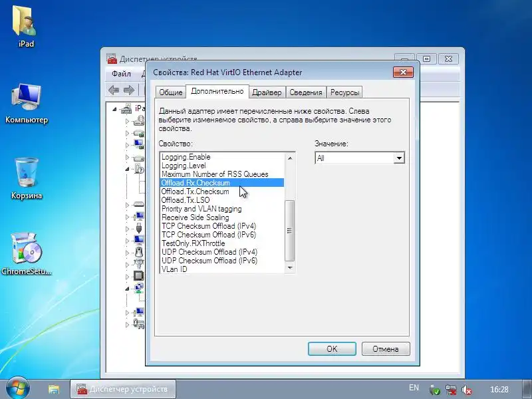Switch to the Сведения tab
This screenshot has width=532, height=399.
pyautogui.click(x=306, y=92)
